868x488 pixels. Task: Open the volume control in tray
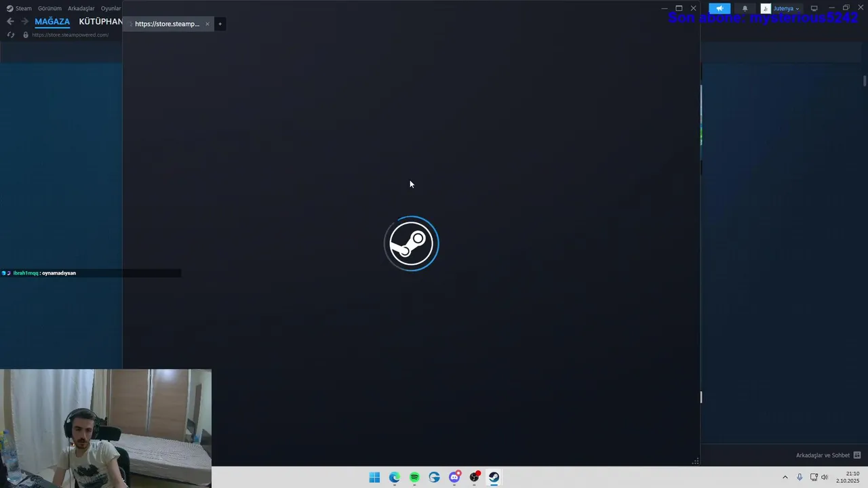pyautogui.click(x=825, y=477)
